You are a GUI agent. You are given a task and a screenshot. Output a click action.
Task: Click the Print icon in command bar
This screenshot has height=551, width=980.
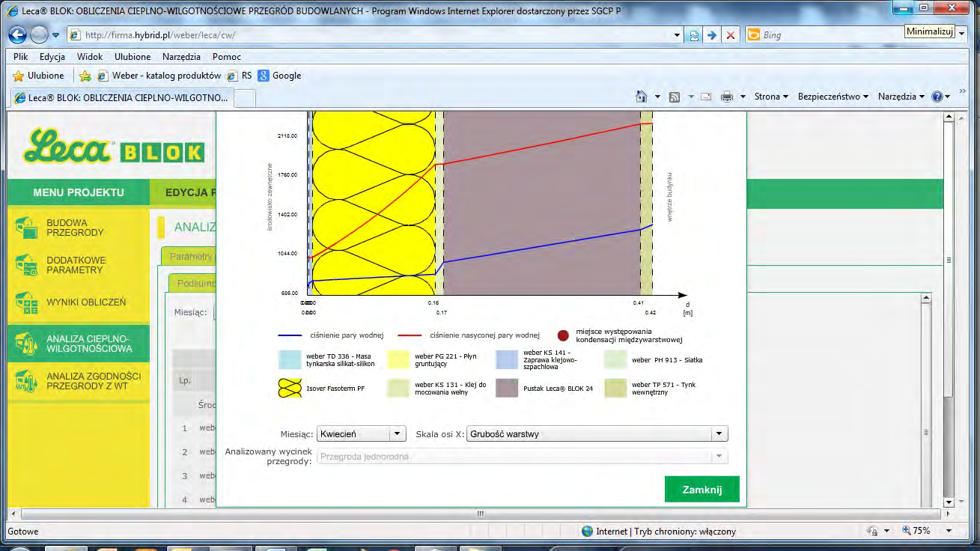[x=726, y=97]
